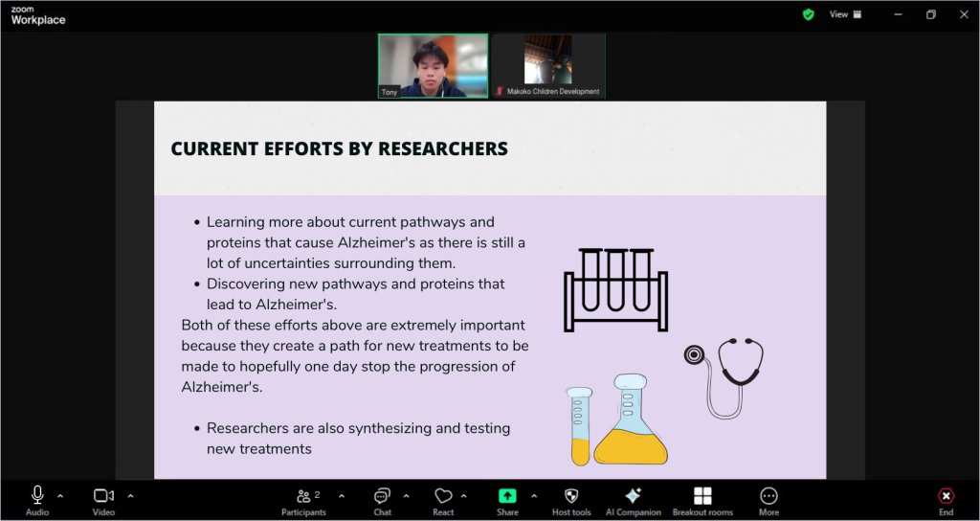Select Makoko Children Development video thumbnail

pos(548,66)
